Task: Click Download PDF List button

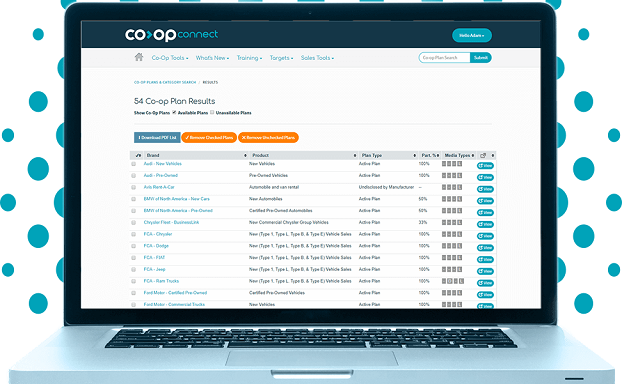Action: coord(157,138)
